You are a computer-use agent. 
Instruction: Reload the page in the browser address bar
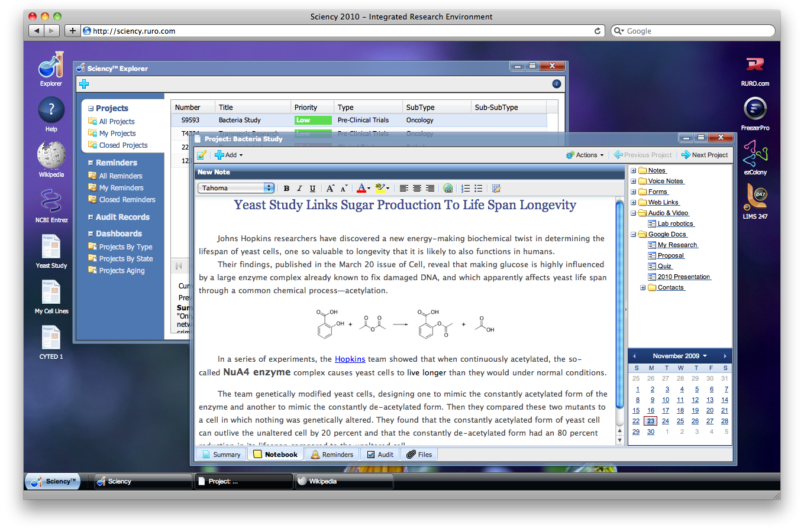pos(598,31)
